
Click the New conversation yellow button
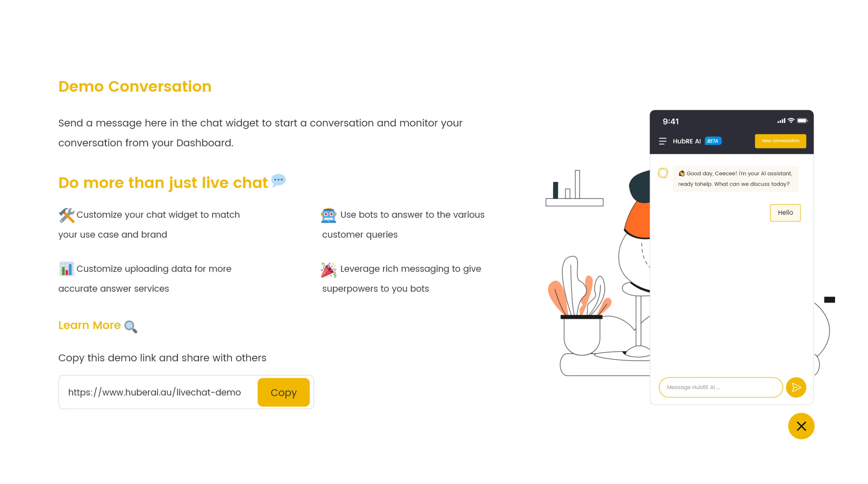click(780, 141)
